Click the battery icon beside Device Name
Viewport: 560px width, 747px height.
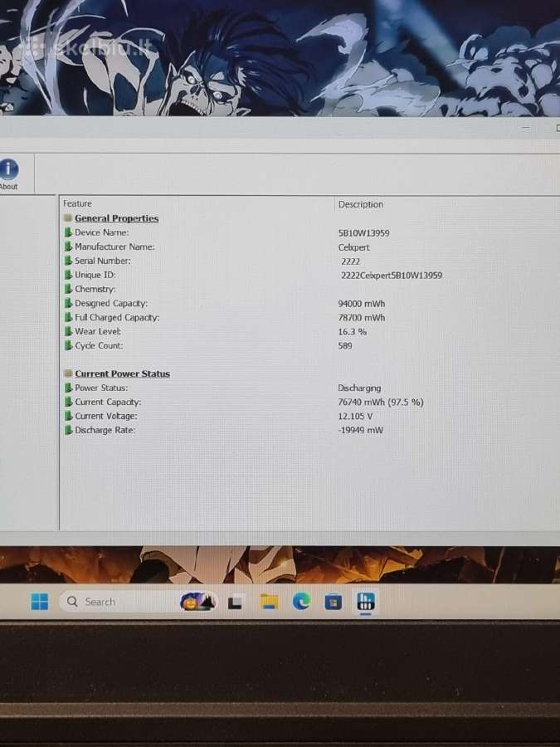(68, 232)
